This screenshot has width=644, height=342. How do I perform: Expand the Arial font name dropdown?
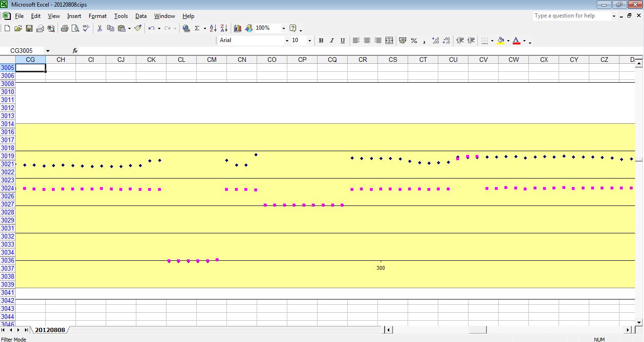[x=286, y=41]
